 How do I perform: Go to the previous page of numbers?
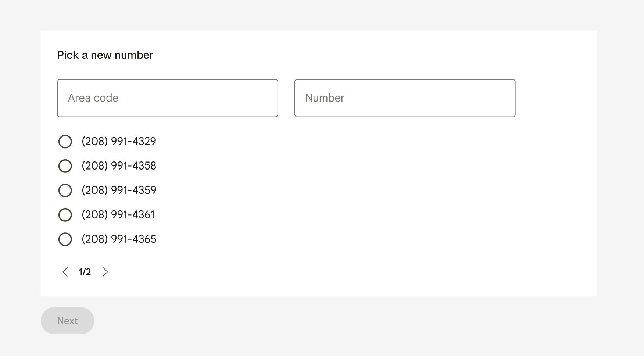click(65, 272)
